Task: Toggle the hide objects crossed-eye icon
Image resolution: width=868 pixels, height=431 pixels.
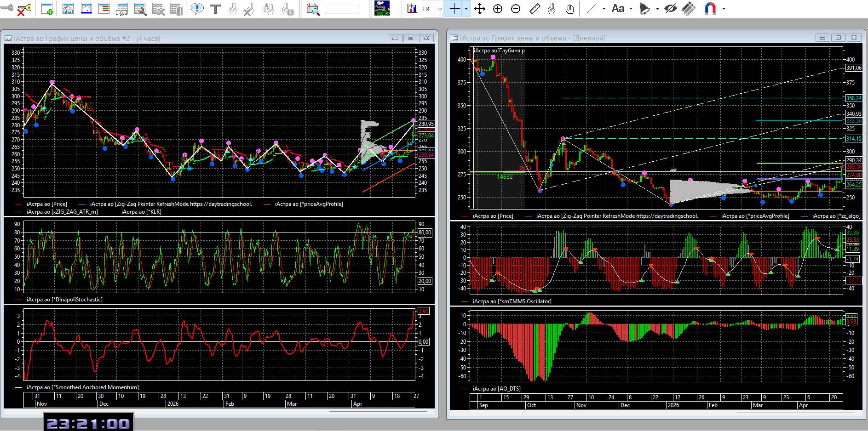Action: (671, 9)
